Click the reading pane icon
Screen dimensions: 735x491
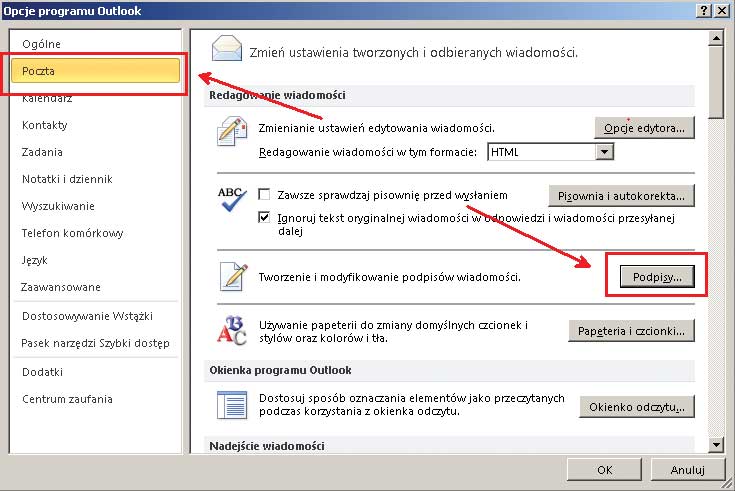coord(232,405)
